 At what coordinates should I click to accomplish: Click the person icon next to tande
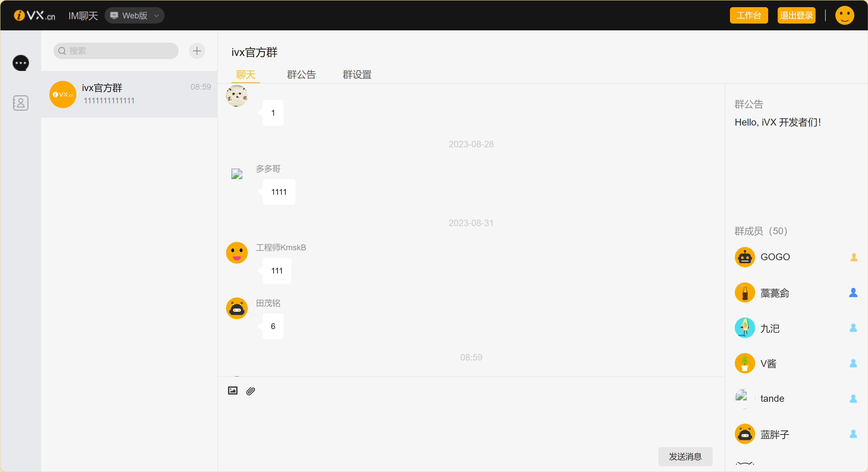[853, 398]
